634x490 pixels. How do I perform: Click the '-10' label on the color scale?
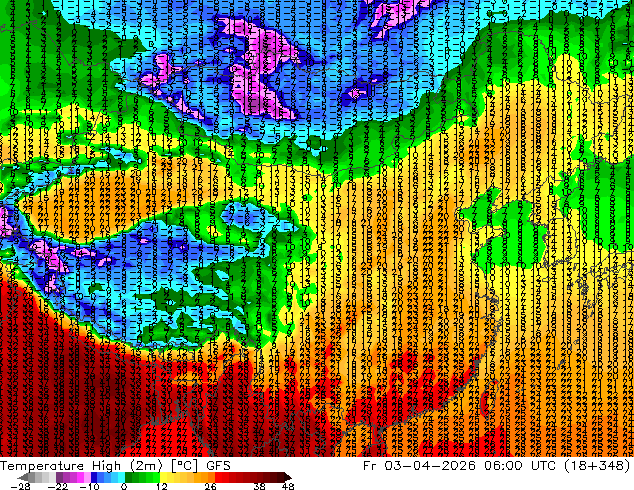coord(89,486)
